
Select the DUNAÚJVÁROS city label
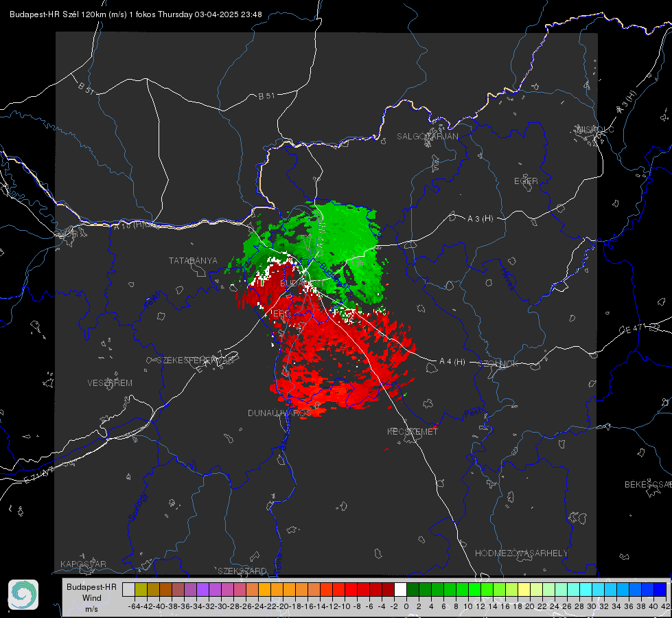(x=279, y=413)
